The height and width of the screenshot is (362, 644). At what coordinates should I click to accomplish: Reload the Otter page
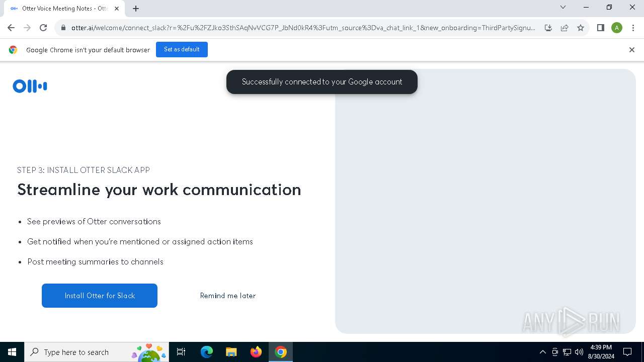43,28
